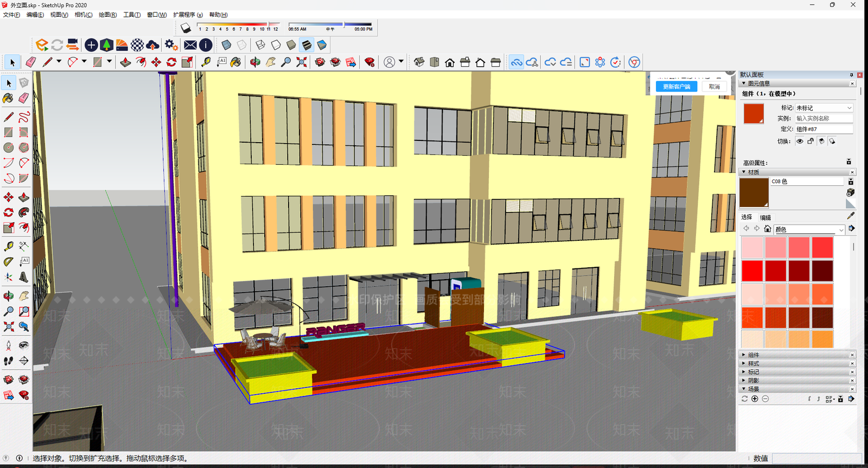The image size is (868, 468).
Task: Activate the Paint Bucket tool in the top toolbar
Action: click(x=236, y=62)
